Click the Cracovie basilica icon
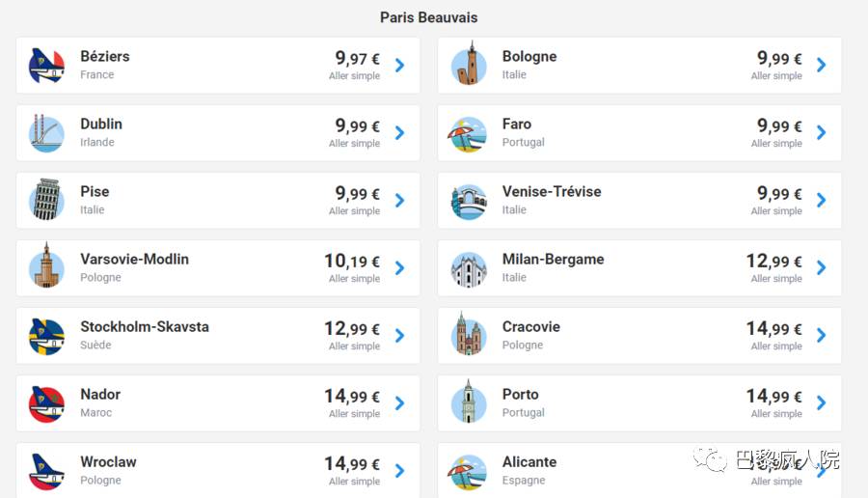 [x=469, y=334]
